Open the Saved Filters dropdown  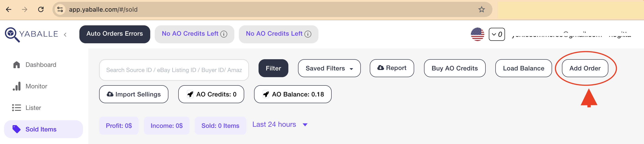[x=329, y=68]
